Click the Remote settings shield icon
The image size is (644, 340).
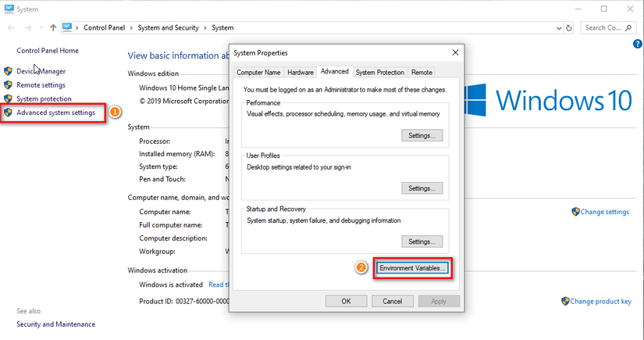(x=8, y=85)
